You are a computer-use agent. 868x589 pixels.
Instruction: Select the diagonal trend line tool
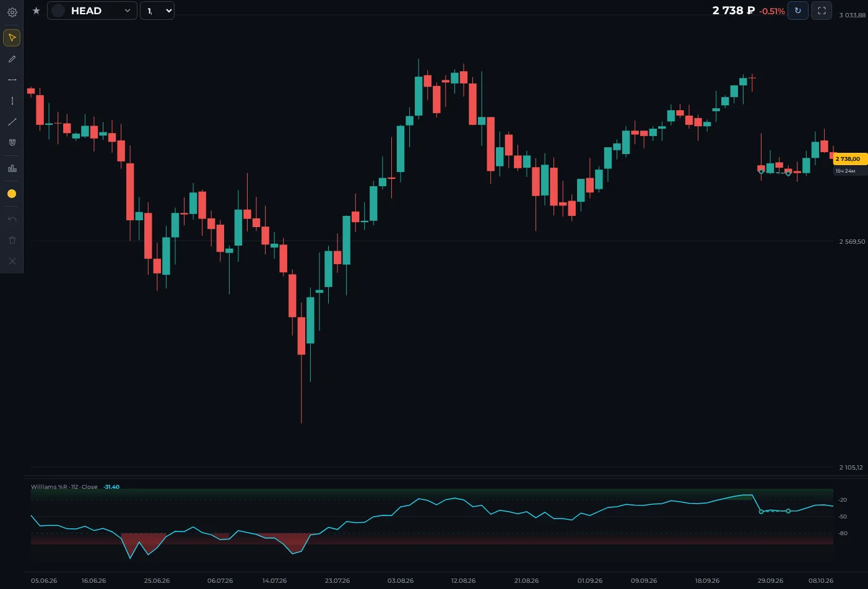pos(12,122)
